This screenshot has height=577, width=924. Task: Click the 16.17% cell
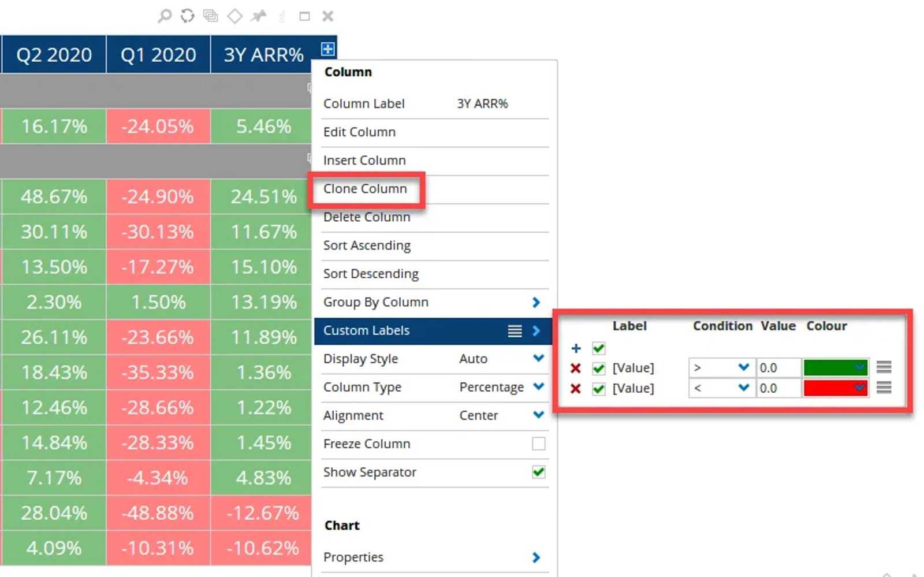pos(54,126)
